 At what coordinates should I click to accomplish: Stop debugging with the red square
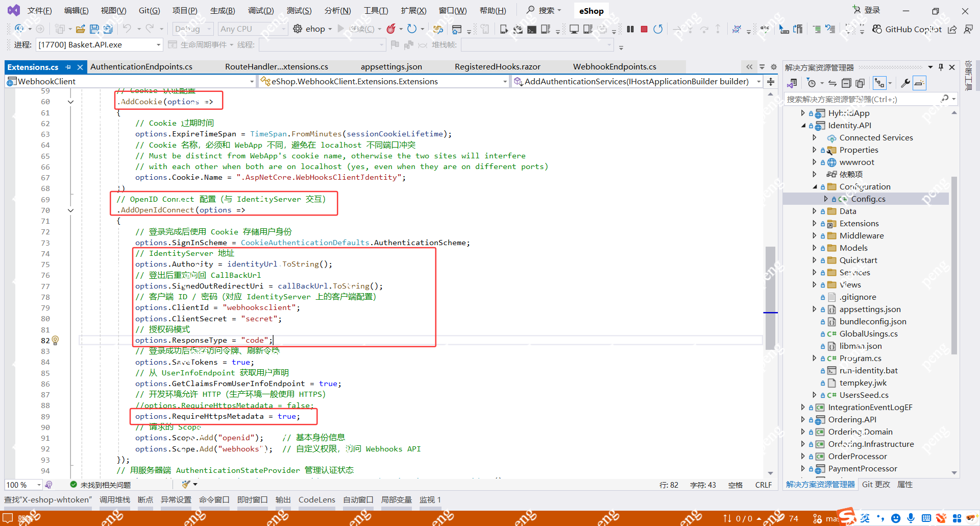644,29
